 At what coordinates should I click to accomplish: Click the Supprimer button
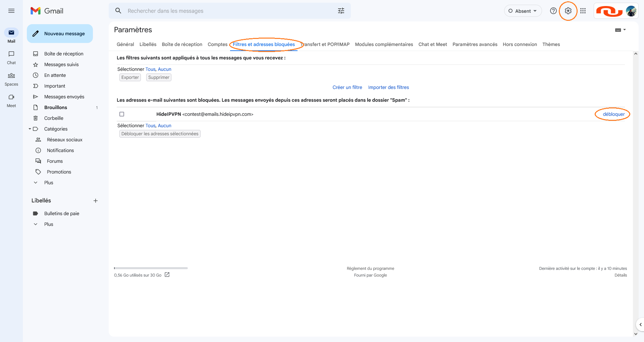point(159,77)
